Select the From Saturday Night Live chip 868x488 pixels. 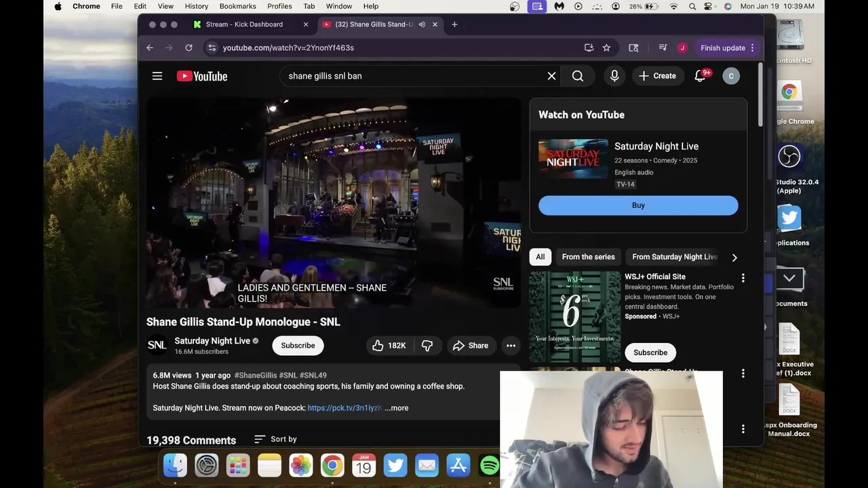675,257
